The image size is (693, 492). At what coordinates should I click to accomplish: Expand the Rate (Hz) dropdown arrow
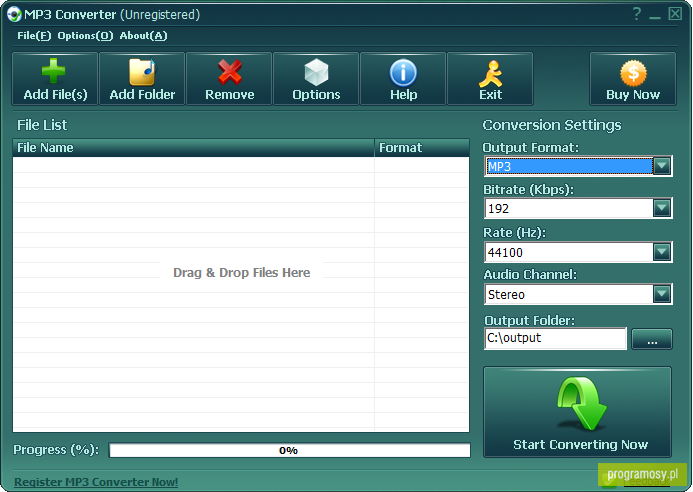pyautogui.click(x=662, y=252)
